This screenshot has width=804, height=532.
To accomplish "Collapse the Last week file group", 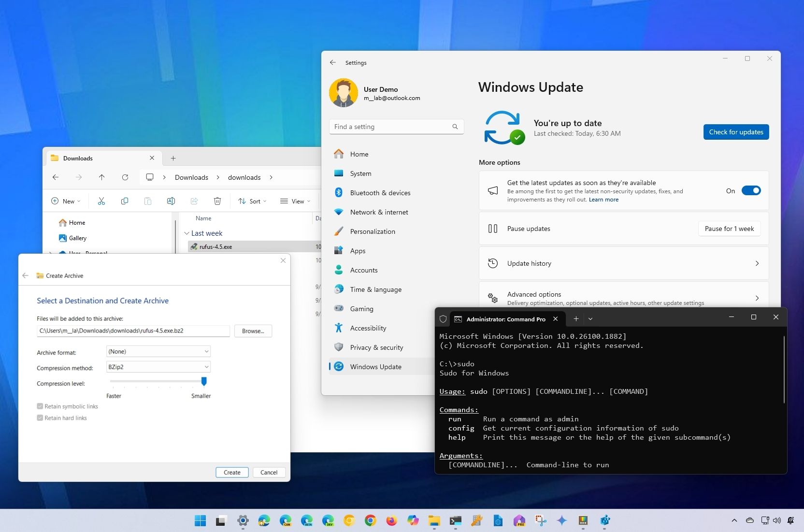I will pyautogui.click(x=187, y=233).
